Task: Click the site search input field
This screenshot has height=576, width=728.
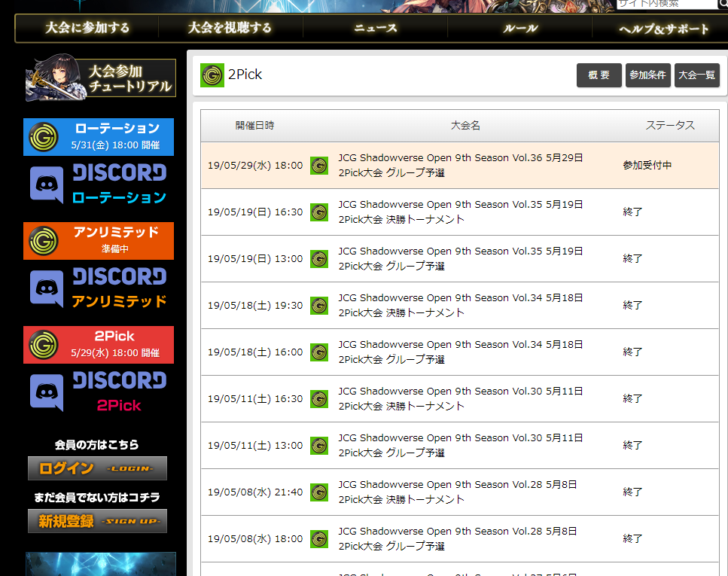Action: [x=667, y=4]
